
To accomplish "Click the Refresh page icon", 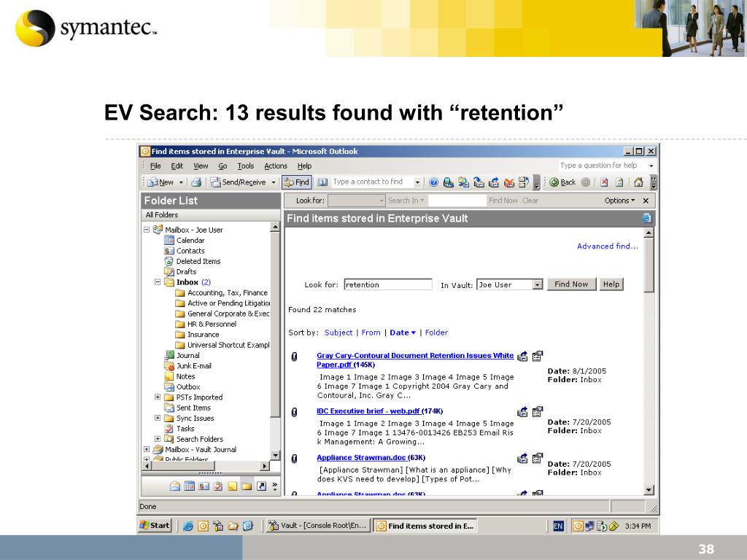I will [620, 182].
